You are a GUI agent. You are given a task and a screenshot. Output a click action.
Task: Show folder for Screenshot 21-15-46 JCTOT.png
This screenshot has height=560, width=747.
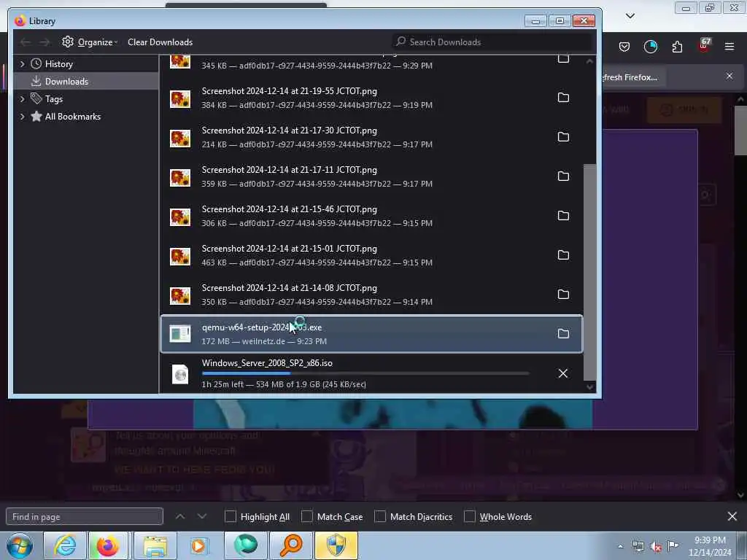click(x=563, y=216)
